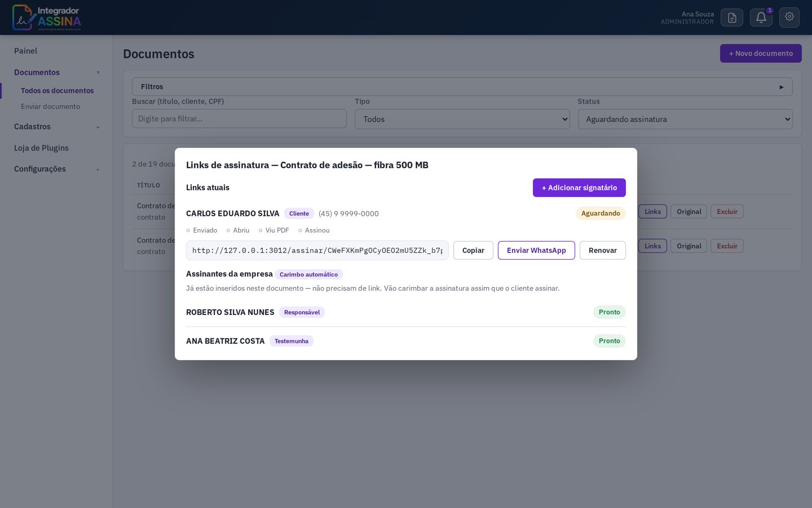
Task: Open Loja de Plugins
Action: coord(41,148)
